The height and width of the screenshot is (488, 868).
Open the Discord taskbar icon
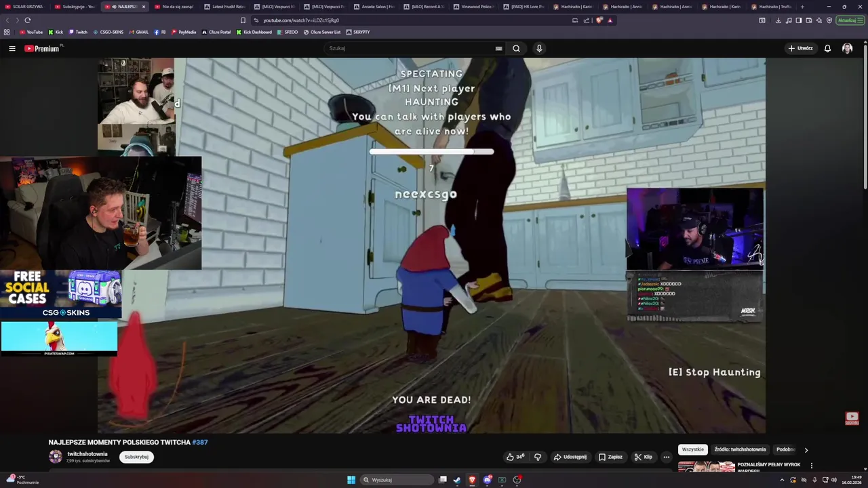point(488,480)
